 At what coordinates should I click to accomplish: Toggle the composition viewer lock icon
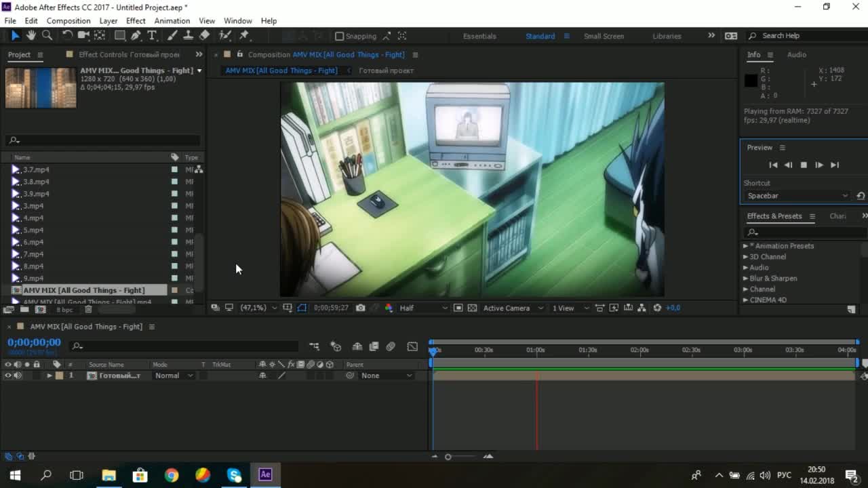coord(239,54)
